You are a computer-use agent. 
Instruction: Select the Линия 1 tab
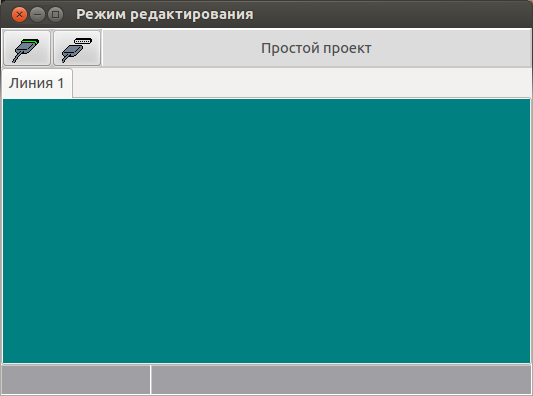coord(36,83)
